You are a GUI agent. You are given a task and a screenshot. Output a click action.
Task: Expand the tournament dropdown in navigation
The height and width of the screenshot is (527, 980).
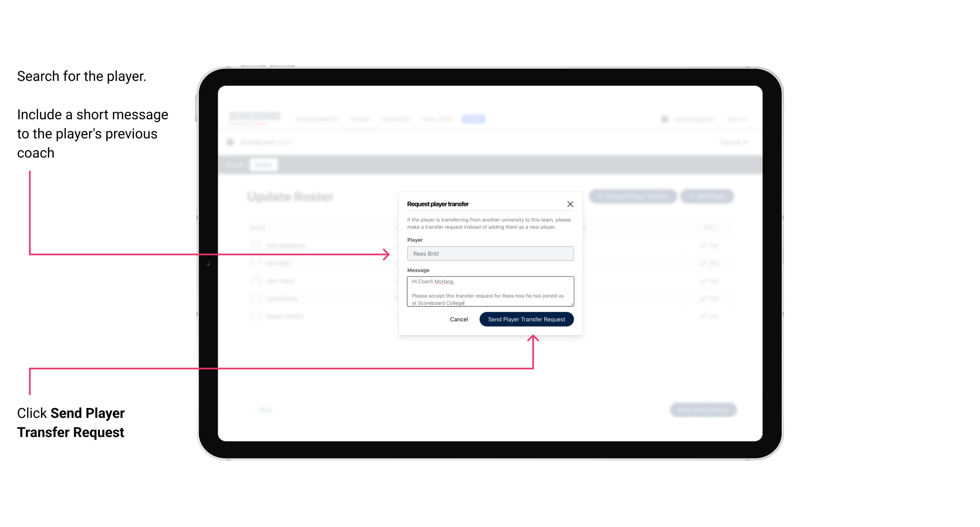click(x=318, y=119)
